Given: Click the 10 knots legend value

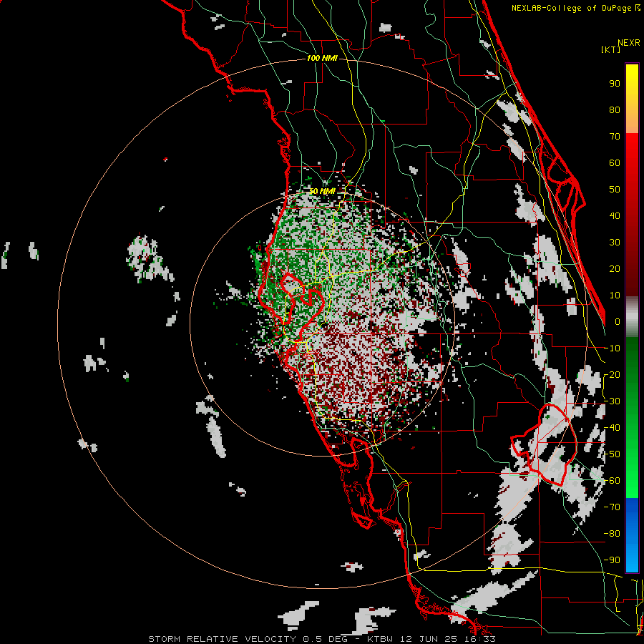Looking at the screenshot, I should pos(615,296).
